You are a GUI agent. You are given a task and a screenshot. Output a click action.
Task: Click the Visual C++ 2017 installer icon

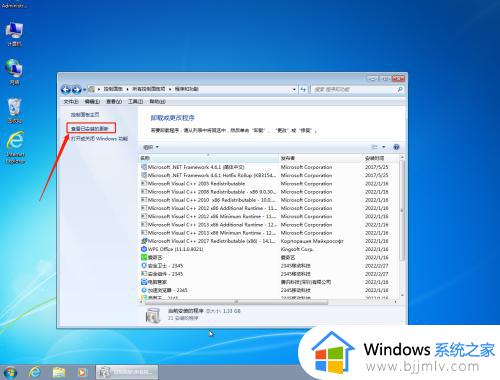144,241
